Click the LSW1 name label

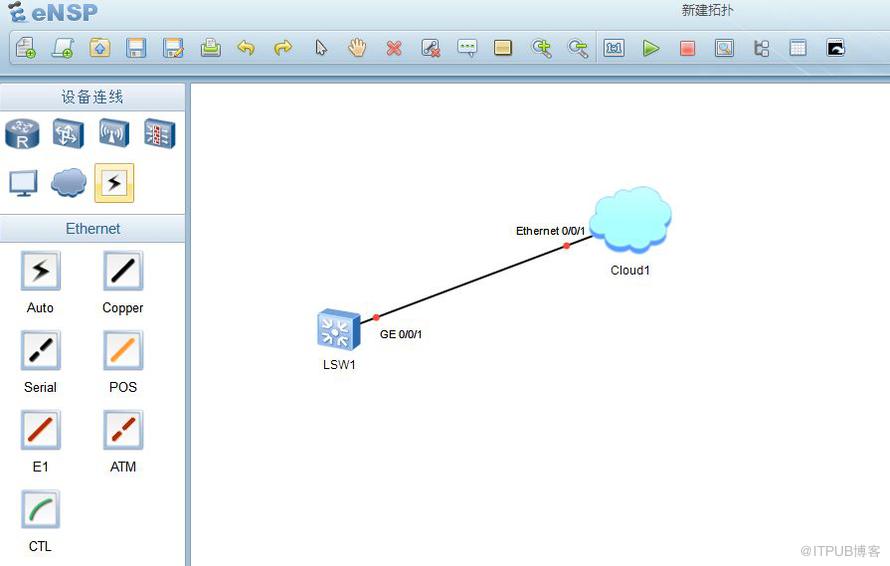tap(339, 364)
